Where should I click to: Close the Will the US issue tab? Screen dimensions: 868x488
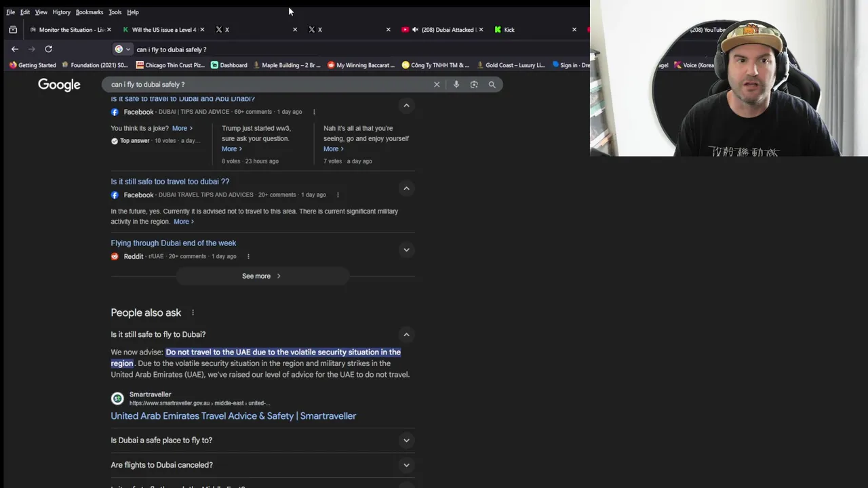pyautogui.click(x=202, y=30)
